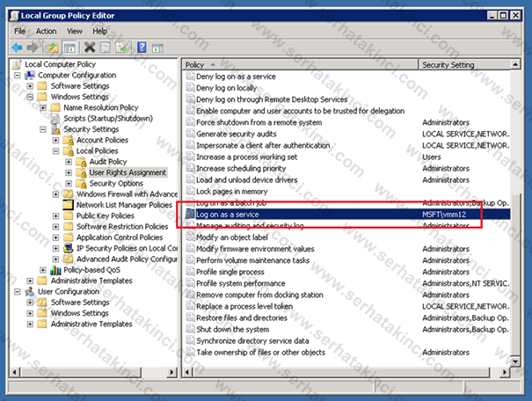Click the Shut down the system policy icon
The image size is (532, 401).
(x=190, y=330)
